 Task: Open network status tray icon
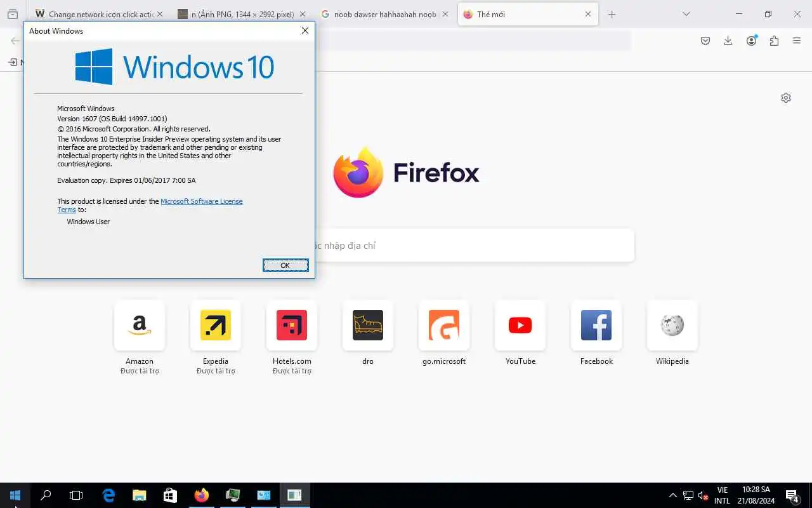(x=688, y=495)
